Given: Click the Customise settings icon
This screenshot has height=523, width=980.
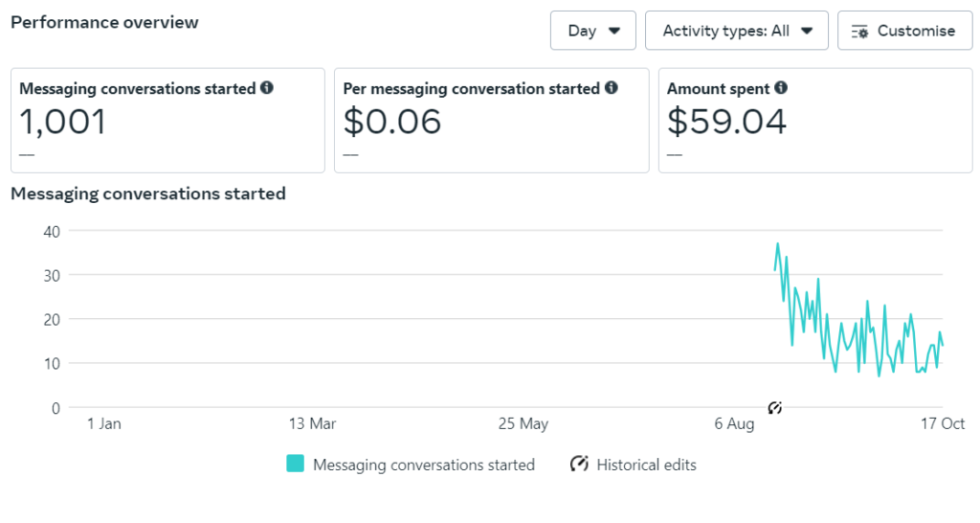Looking at the screenshot, I should 860,32.
